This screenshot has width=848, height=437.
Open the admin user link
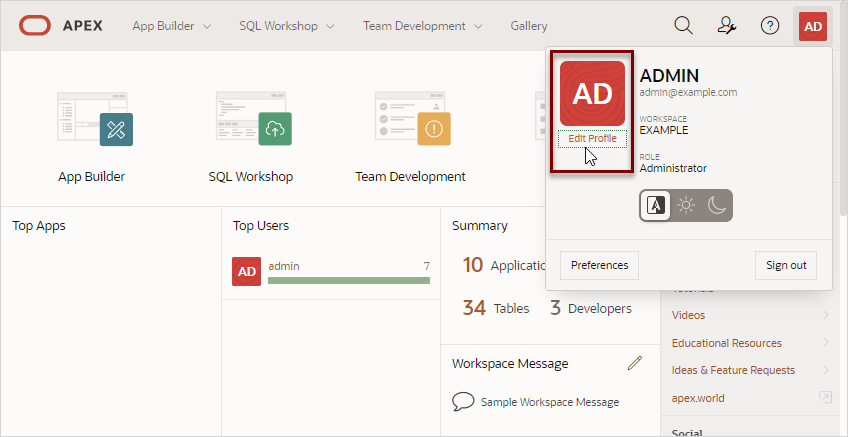tap(283, 266)
